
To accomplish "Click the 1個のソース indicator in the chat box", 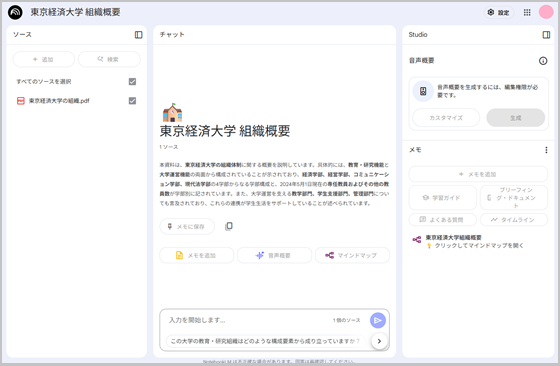I will click(x=346, y=320).
